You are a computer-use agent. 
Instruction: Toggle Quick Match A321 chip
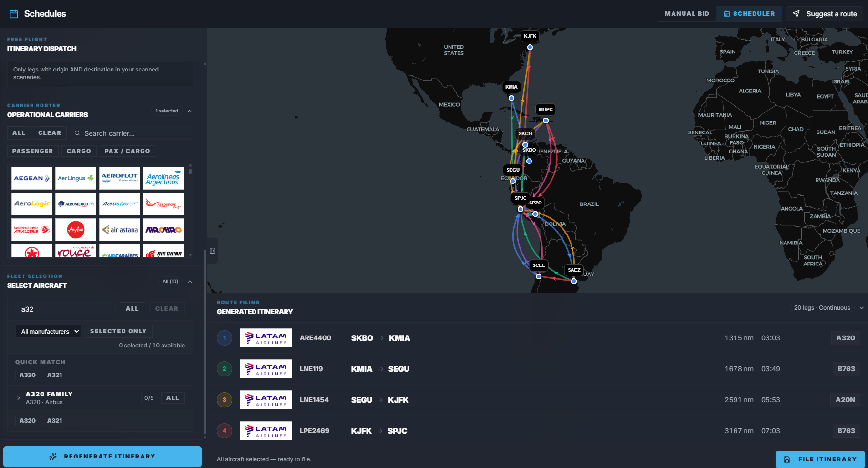click(x=55, y=375)
